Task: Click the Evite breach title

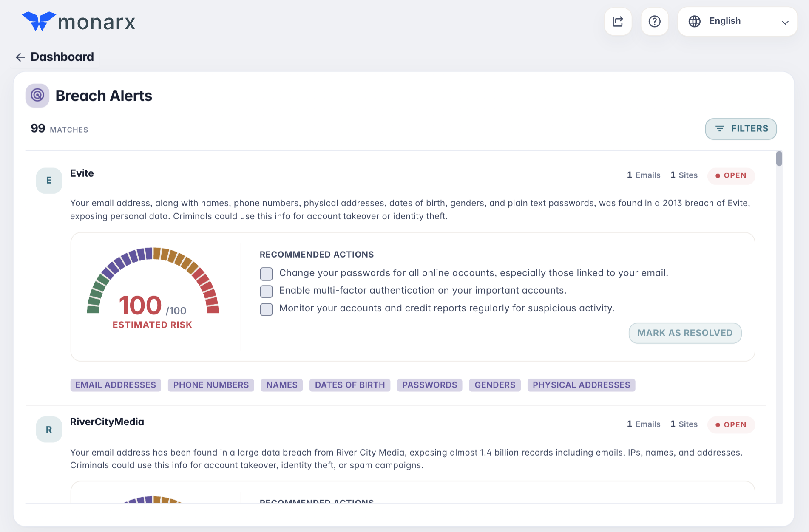Action: [x=82, y=173]
